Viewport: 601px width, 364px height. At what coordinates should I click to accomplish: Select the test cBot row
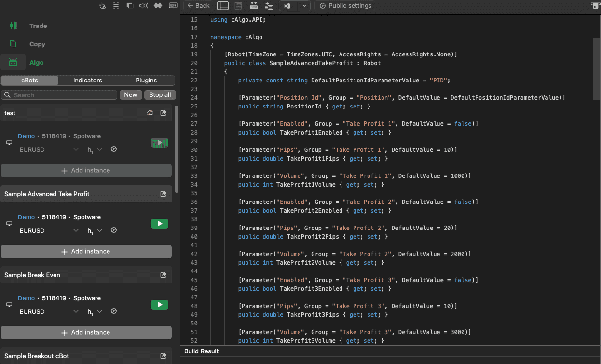[x=86, y=113]
